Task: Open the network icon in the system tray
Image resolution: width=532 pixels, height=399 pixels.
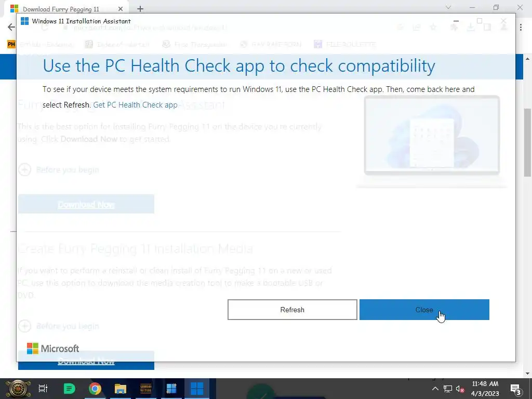Action: [x=448, y=389]
